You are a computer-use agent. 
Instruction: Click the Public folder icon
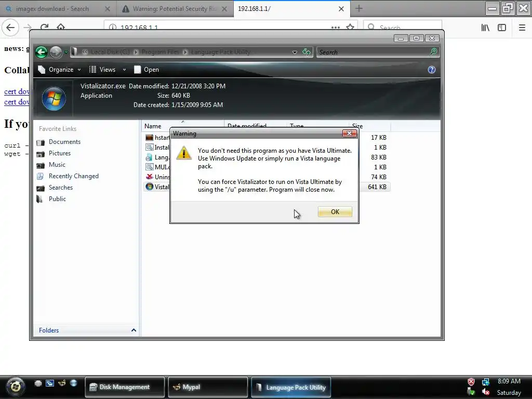[39, 199]
